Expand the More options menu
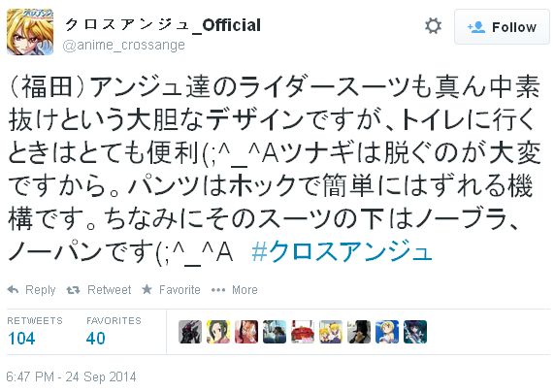The height and width of the screenshot is (392, 555). coord(234,290)
